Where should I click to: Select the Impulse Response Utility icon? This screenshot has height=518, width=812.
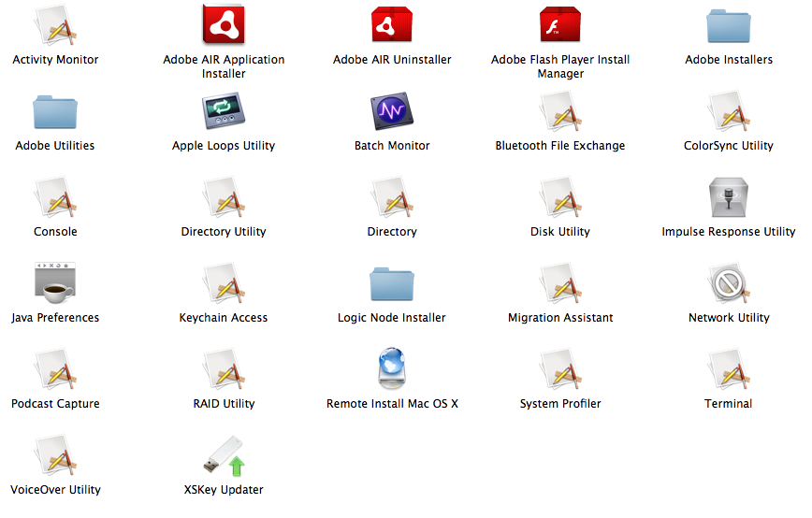729,197
